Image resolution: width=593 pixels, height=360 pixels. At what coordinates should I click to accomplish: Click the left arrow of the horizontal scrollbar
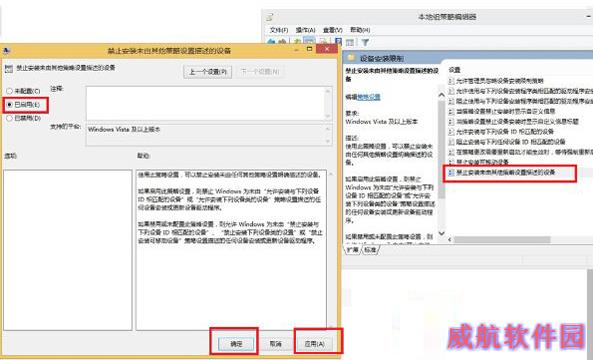(x=450, y=239)
